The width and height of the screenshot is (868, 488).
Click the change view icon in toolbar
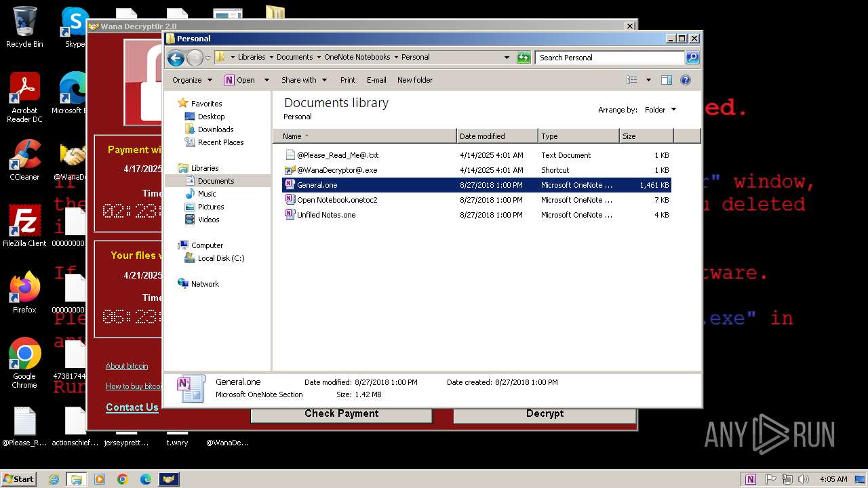click(x=632, y=80)
